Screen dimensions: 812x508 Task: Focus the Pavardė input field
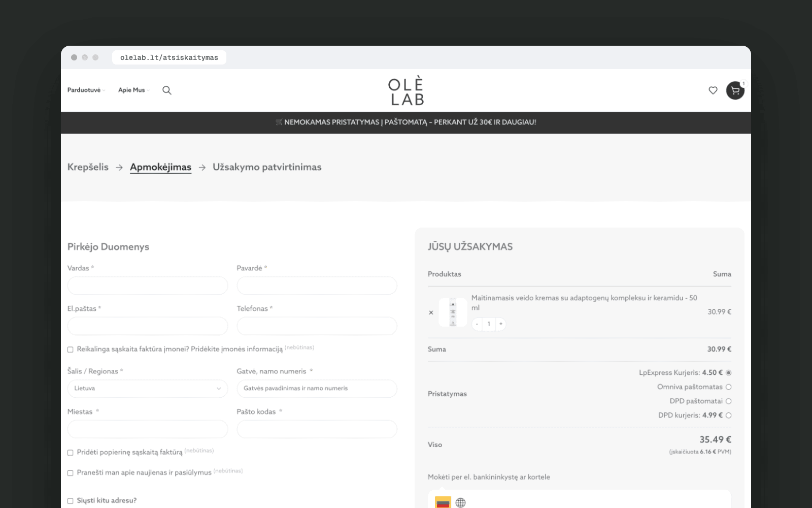click(x=317, y=285)
